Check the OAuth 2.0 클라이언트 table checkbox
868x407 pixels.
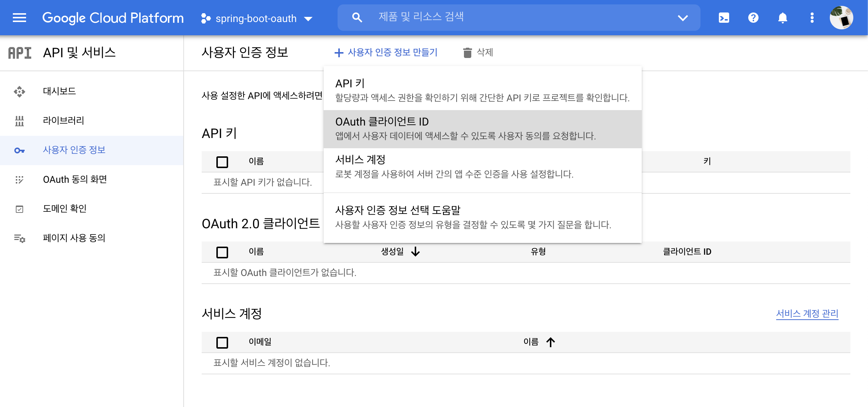click(x=222, y=252)
